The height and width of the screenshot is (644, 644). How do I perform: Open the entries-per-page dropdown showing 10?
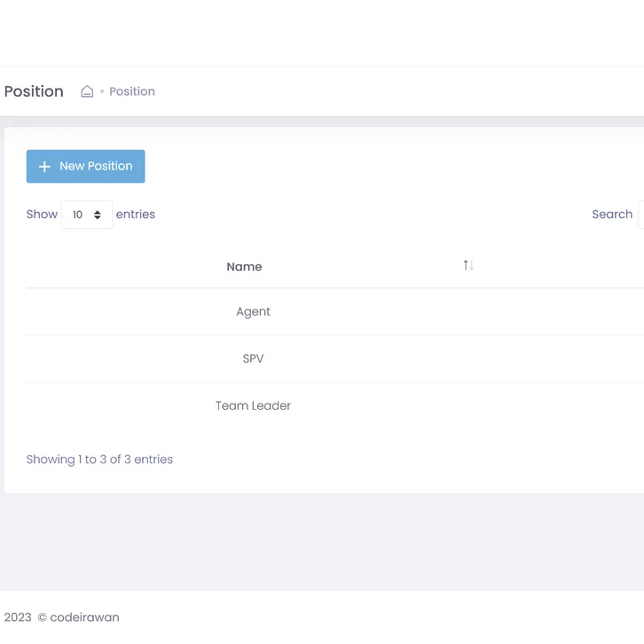[x=86, y=215]
